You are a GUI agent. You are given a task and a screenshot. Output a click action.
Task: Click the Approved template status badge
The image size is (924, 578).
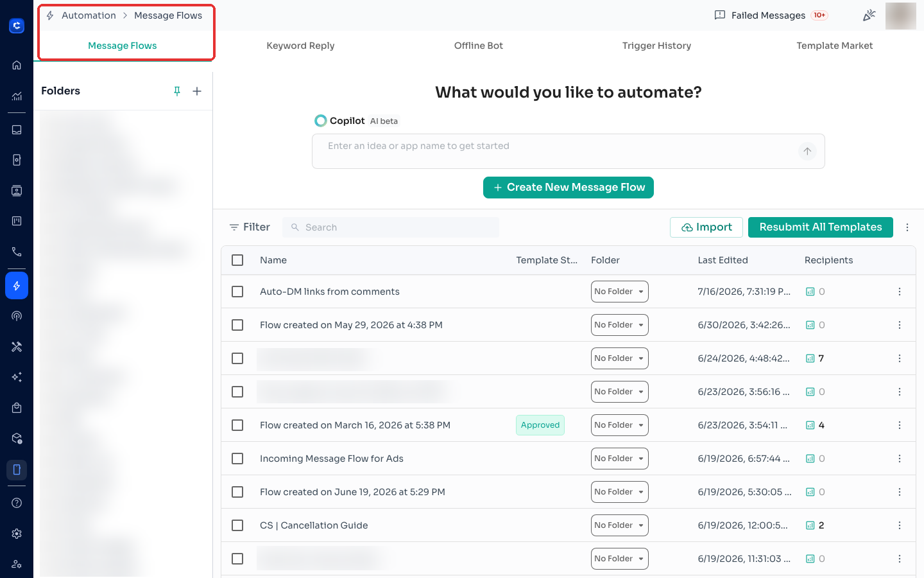coord(540,425)
